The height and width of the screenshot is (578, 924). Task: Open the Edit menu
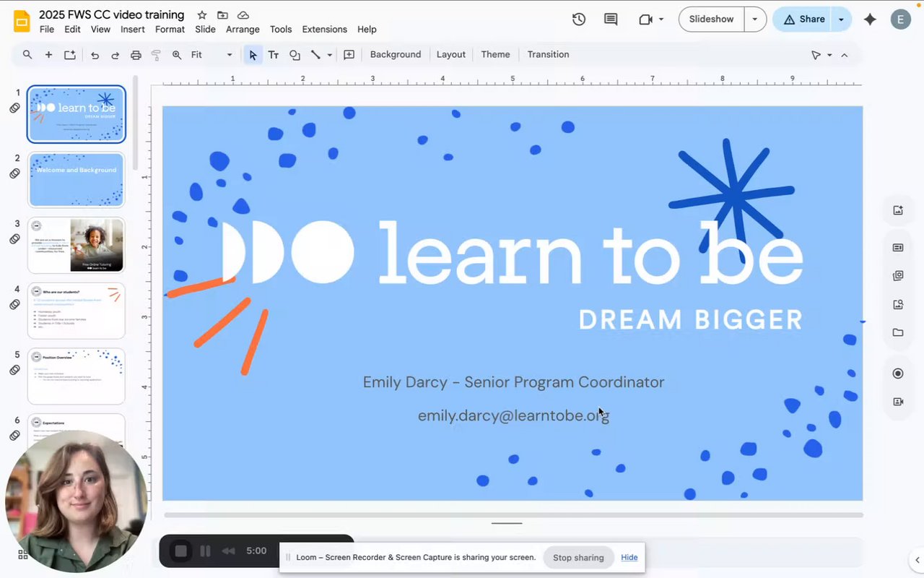72,30
